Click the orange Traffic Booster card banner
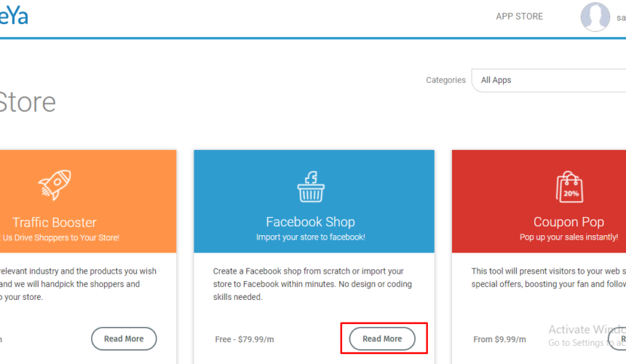The width and height of the screenshot is (626, 364). 88,201
